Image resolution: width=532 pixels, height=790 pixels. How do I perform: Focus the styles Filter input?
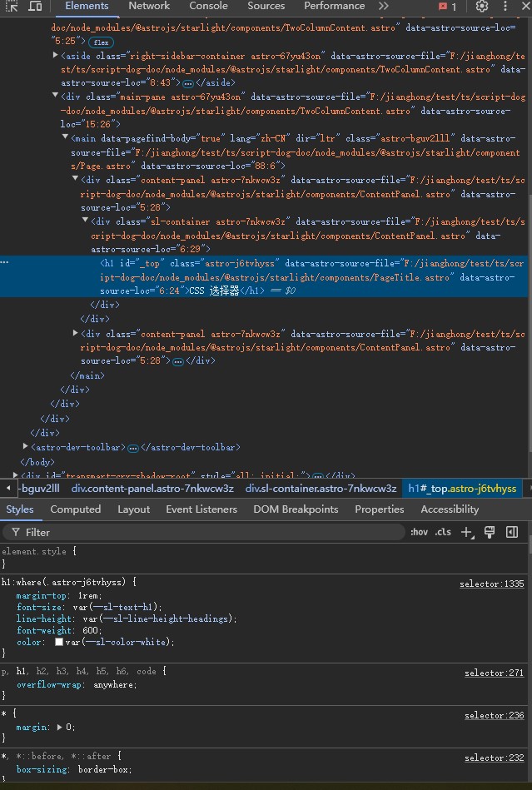click(208, 532)
